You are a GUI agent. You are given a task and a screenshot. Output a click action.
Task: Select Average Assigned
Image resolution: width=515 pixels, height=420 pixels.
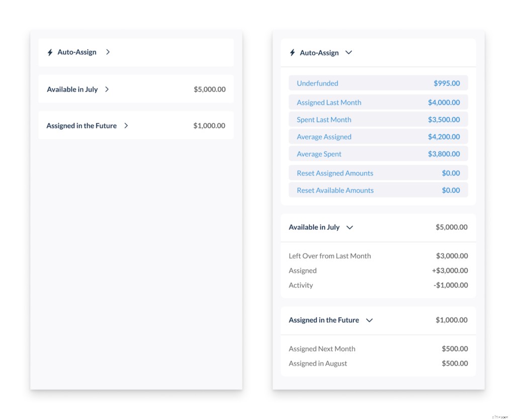(378, 136)
